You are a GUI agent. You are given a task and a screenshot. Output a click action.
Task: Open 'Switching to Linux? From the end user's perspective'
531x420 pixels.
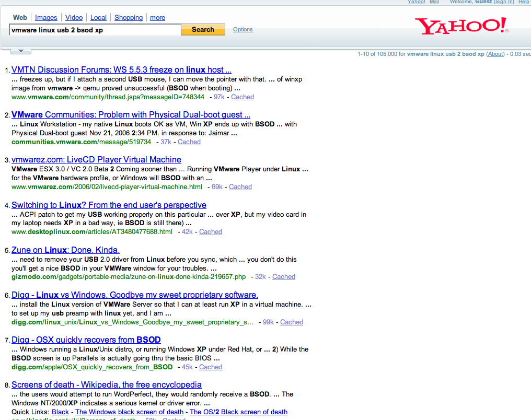point(109,205)
